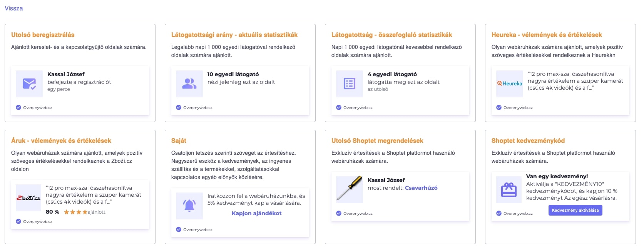
Task: Click the envelope icon for Kassai József registration
Action: 29,84
